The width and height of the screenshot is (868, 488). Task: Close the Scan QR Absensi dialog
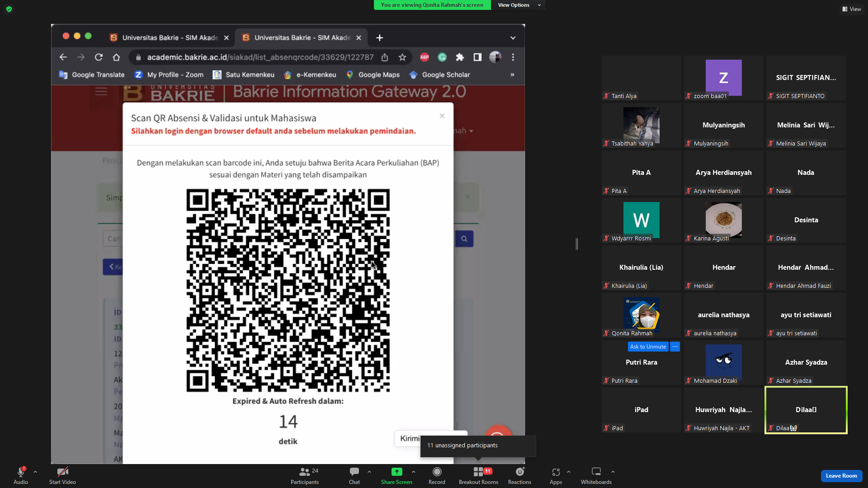tap(442, 116)
